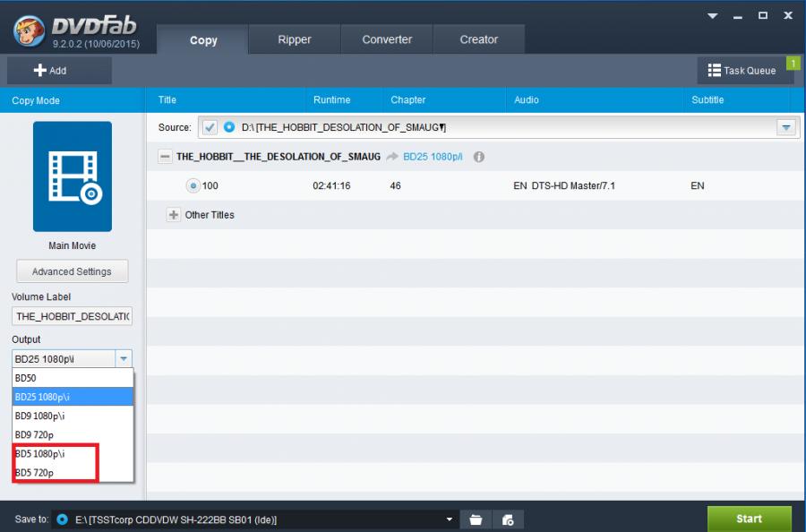Click the ISO image save icon
The image size is (806, 532).
(507, 519)
